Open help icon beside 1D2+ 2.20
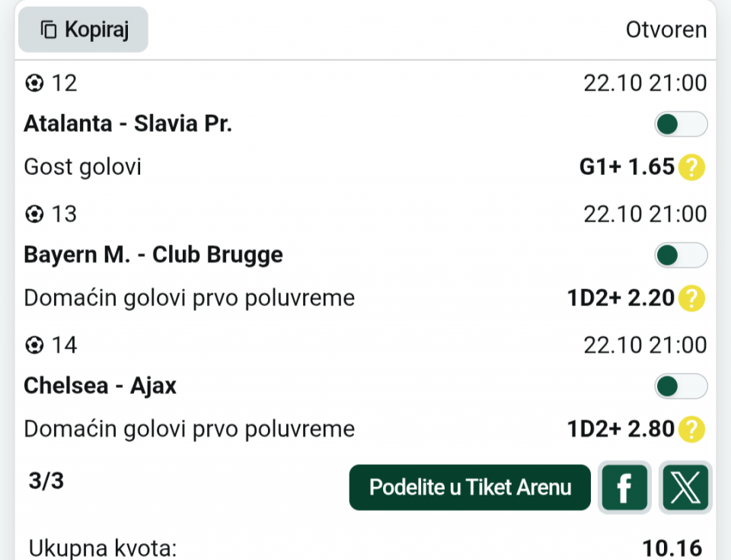This screenshot has height=560, width=731. [691, 298]
